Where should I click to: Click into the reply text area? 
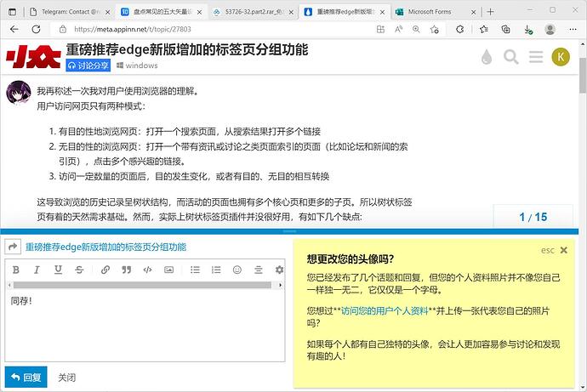145,327
